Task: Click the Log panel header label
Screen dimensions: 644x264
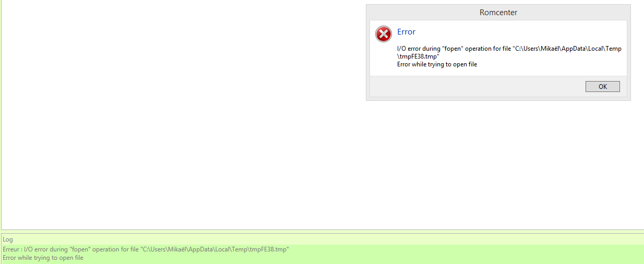Action: (8, 239)
